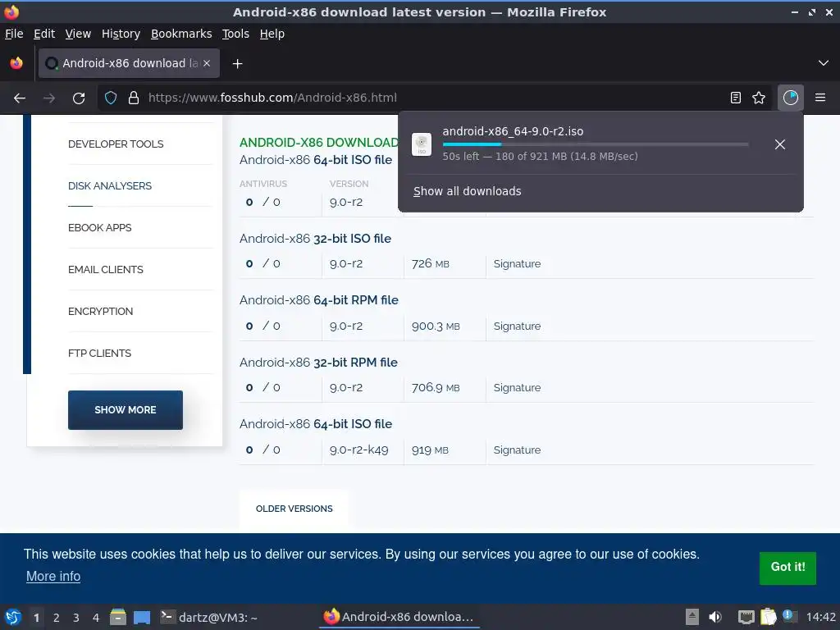Open the Help menu
The image size is (840, 630).
(272, 34)
